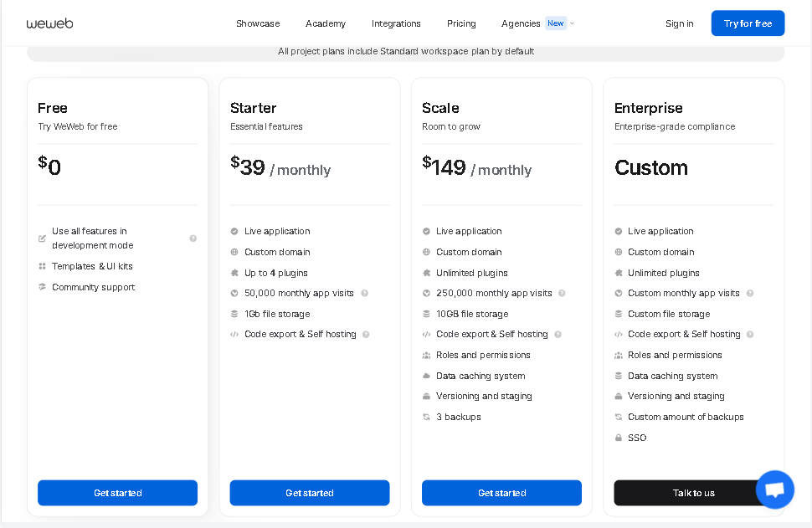
Task: Show help for Scale monthly app visits
Action: click(x=562, y=294)
